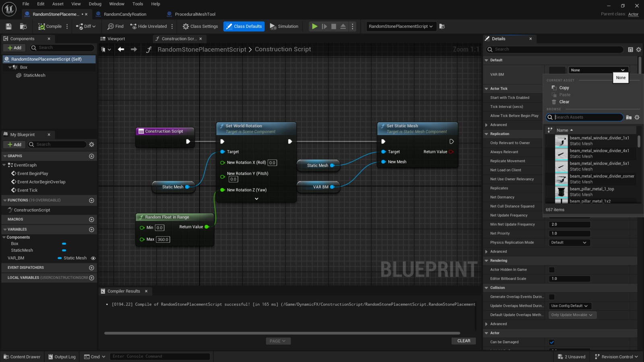Uncheck Can be Damaged checkbox
This screenshot has height=362, width=644.
coord(552,342)
